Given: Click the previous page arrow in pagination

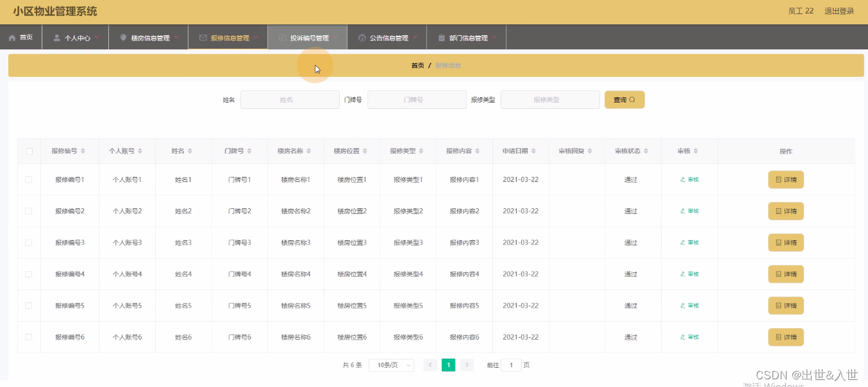Looking at the screenshot, I should [430, 365].
